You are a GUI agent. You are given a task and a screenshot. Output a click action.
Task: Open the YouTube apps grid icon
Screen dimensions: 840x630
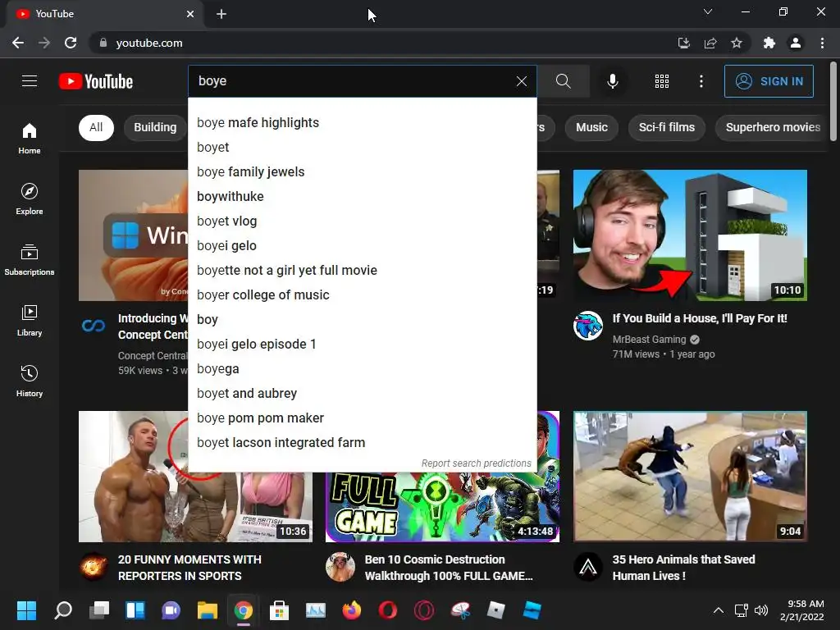point(662,81)
